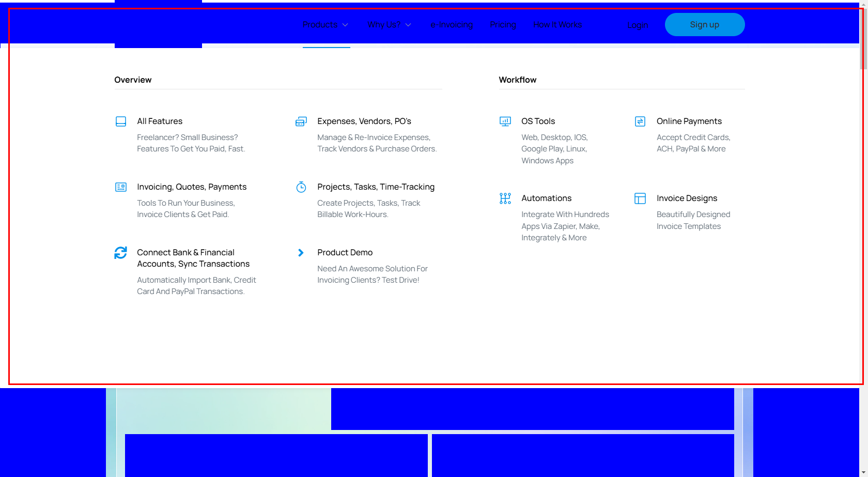Open the Invoice Designs link

click(x=687, y=198)
